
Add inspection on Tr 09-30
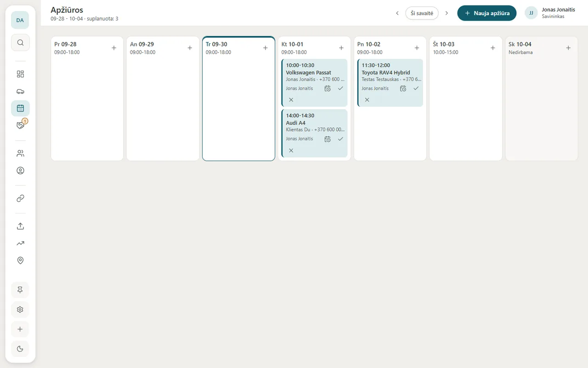pyautogui.click(x=265, y=48)
